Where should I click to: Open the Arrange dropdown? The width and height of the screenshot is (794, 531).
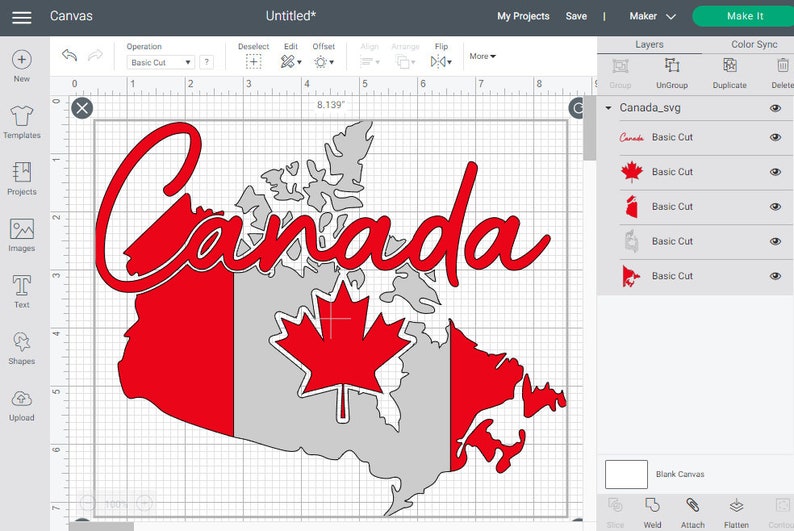[x=405, y=62]
